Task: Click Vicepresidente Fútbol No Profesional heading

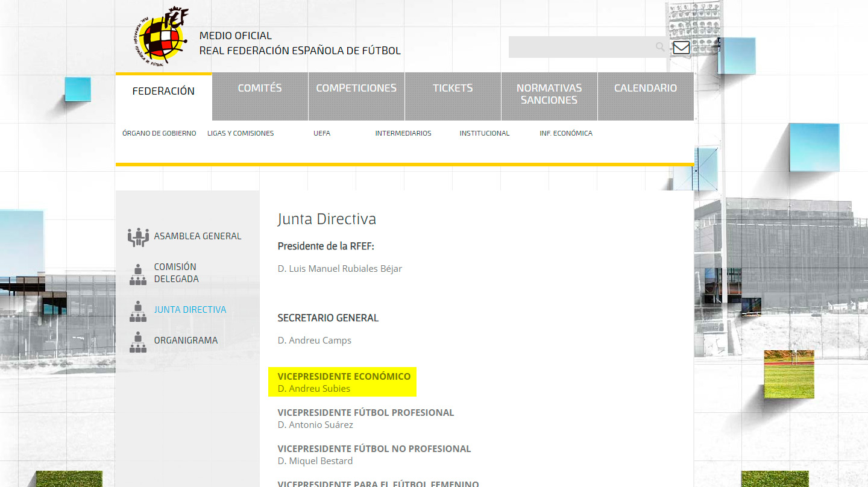Action: (x=374, y=448)
